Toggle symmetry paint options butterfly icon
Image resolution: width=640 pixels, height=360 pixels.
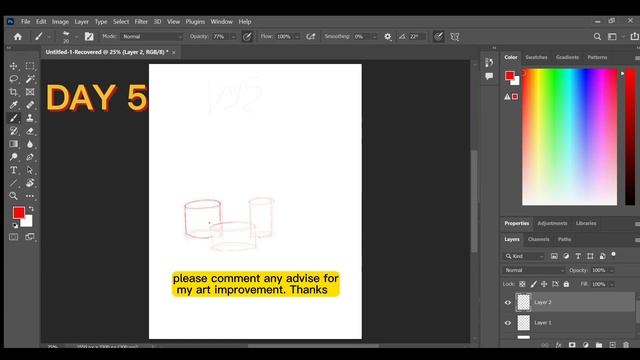point(455,37)
